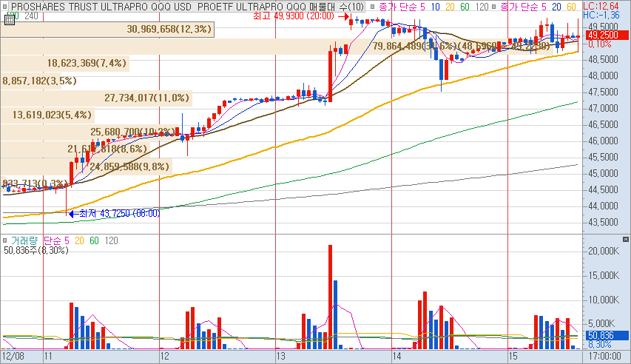
Task: Click the 거래량 volume legend label
Action: tap(24, 240)
